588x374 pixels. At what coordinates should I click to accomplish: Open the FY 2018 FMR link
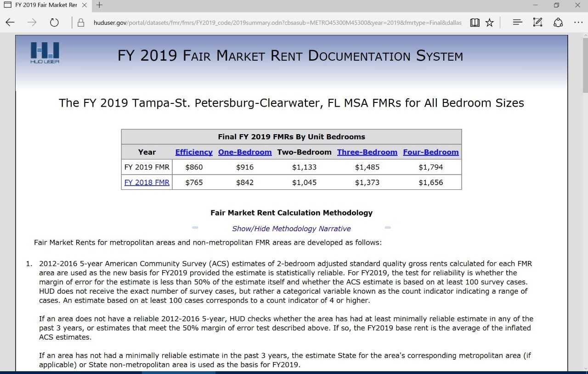(147, 182)
